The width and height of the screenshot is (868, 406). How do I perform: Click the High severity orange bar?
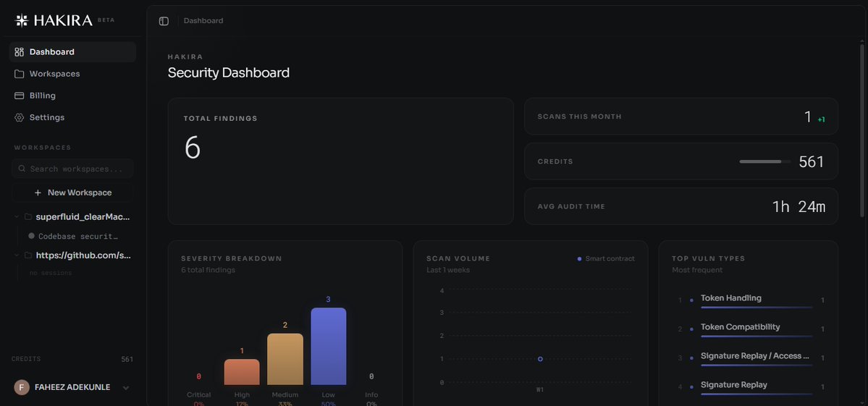[242, 372]
